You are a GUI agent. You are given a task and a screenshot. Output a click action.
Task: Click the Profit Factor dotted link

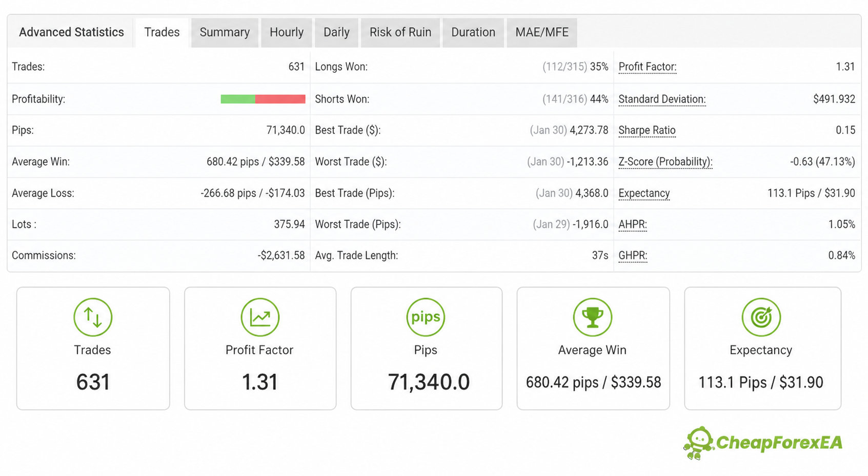[x=648, y=67]
